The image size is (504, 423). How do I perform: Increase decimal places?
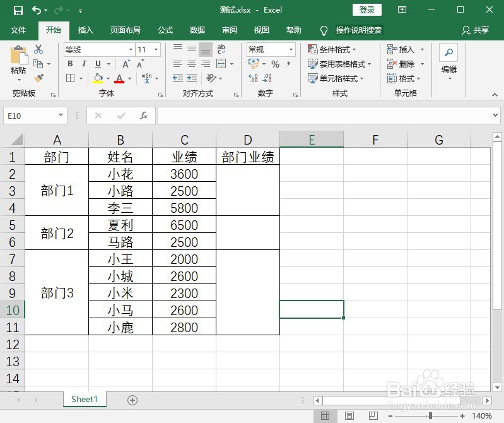(x=254, y=78)
